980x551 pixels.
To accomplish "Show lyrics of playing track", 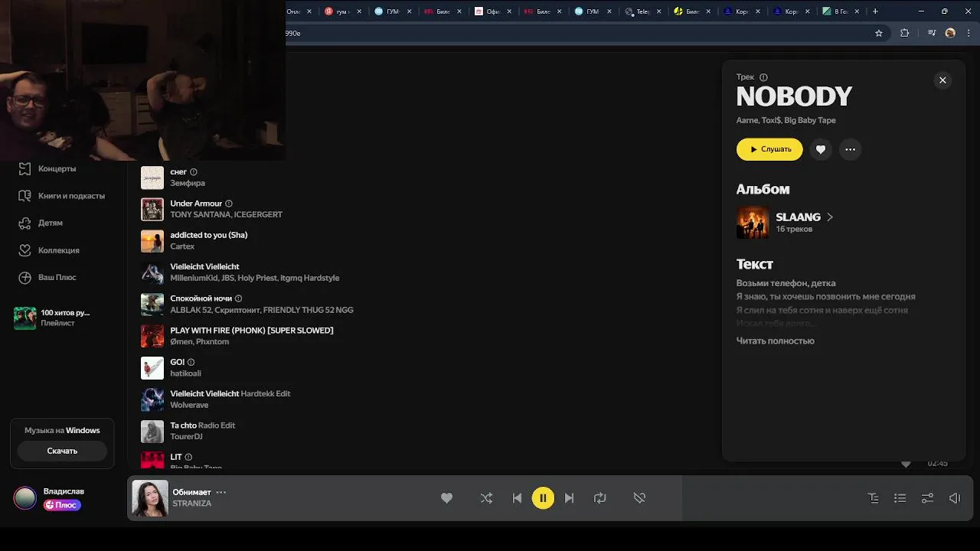I will (873, 498).
